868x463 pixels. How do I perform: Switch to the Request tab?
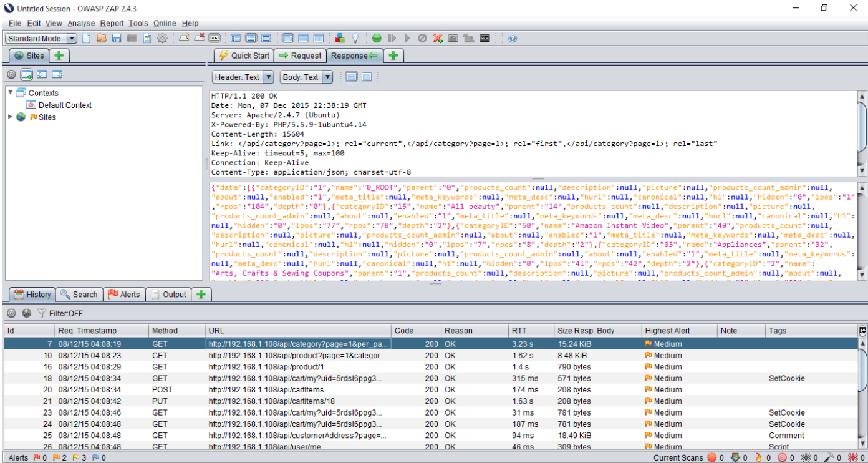300,56
